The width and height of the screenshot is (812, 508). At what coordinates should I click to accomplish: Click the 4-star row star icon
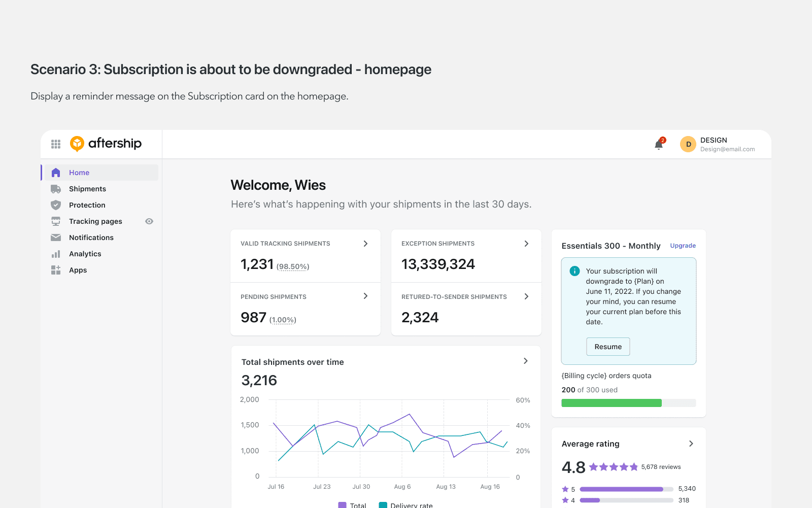click(565, 500)
